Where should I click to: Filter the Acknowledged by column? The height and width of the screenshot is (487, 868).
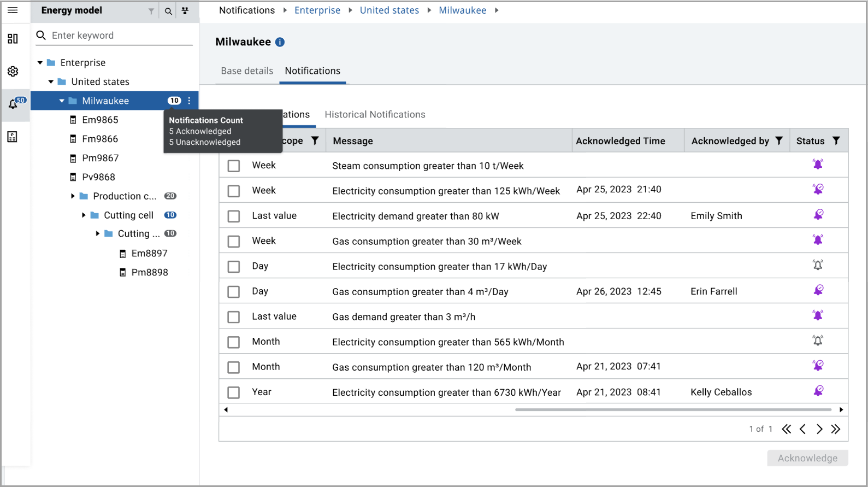[x=779, y=141]
